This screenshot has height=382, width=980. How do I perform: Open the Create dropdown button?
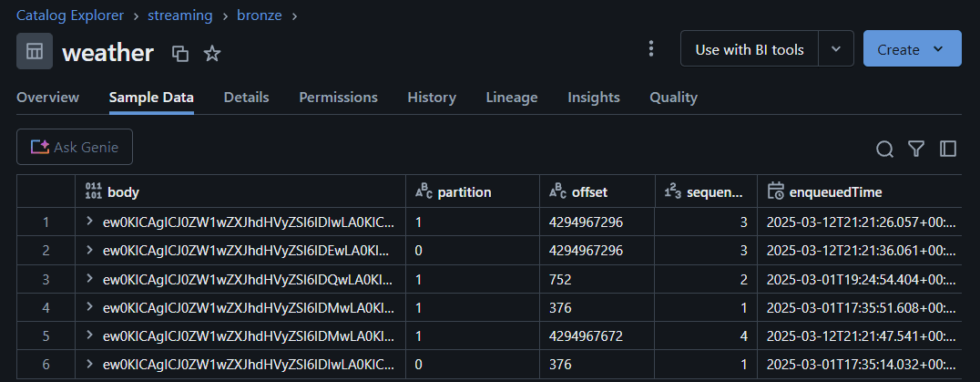913,48
